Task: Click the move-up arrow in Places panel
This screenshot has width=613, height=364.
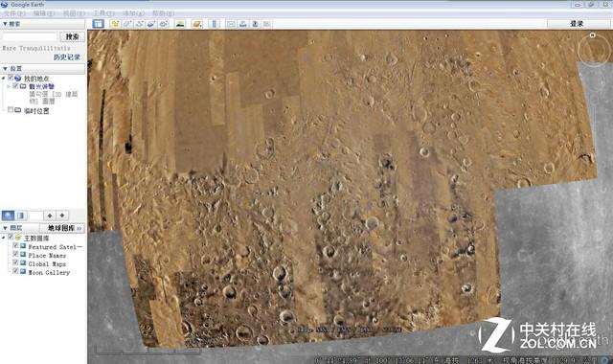Action: click(50, 216)
